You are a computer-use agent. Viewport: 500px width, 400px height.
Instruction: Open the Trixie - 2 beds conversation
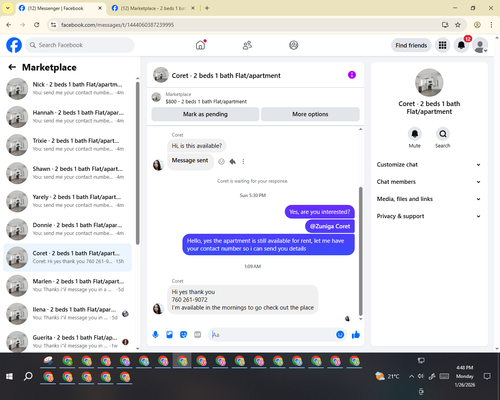click(x=68, y=145)
